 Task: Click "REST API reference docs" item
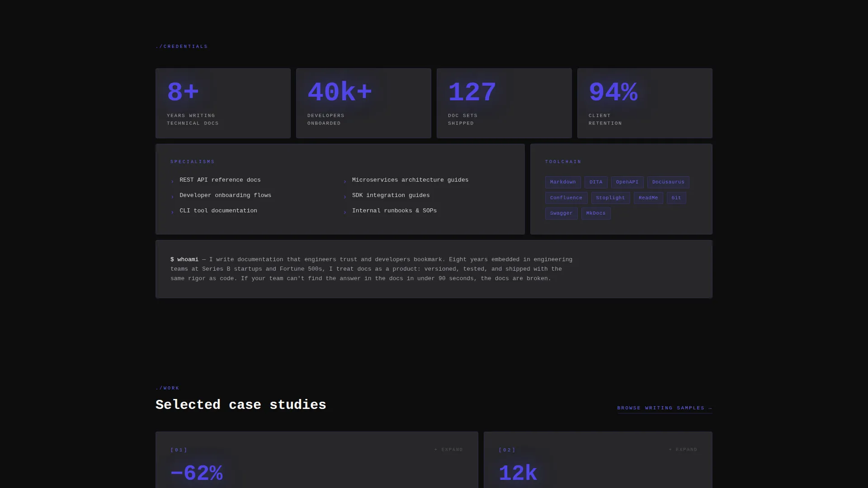[220, 180]
